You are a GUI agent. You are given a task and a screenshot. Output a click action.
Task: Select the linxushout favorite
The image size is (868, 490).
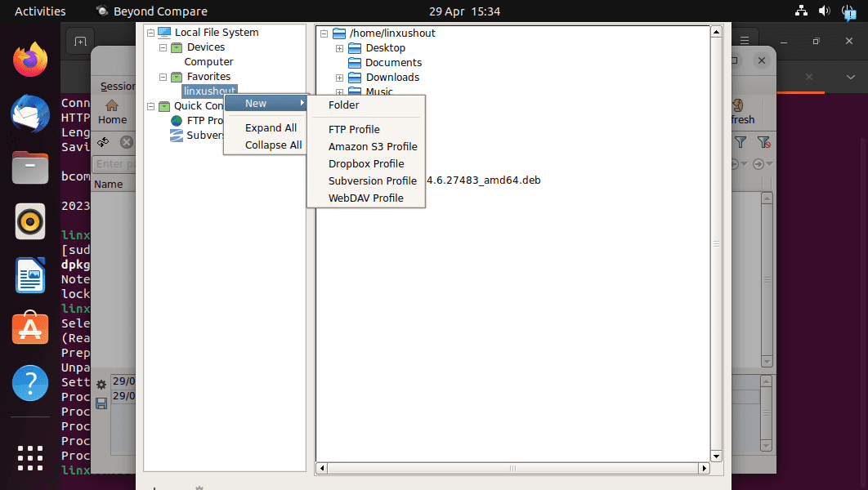[x=209, y=91]
